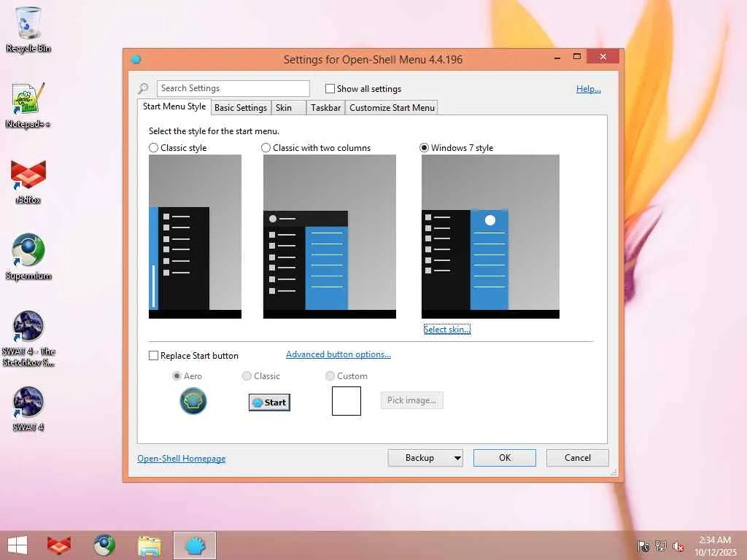
Task: Choose Aero start button radio
Action: point(177,376)
